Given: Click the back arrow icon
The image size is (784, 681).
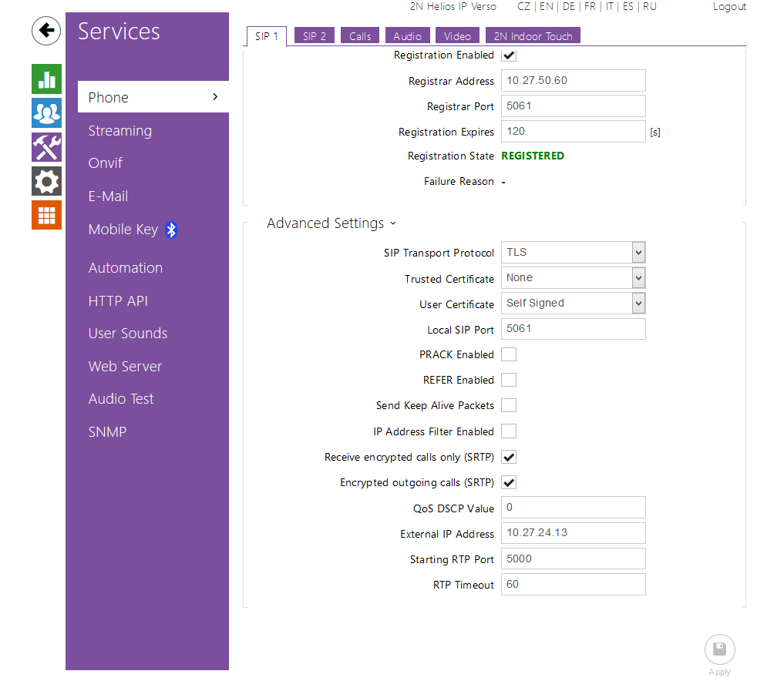Looking at the screenshot, I should tap(46, 31).
